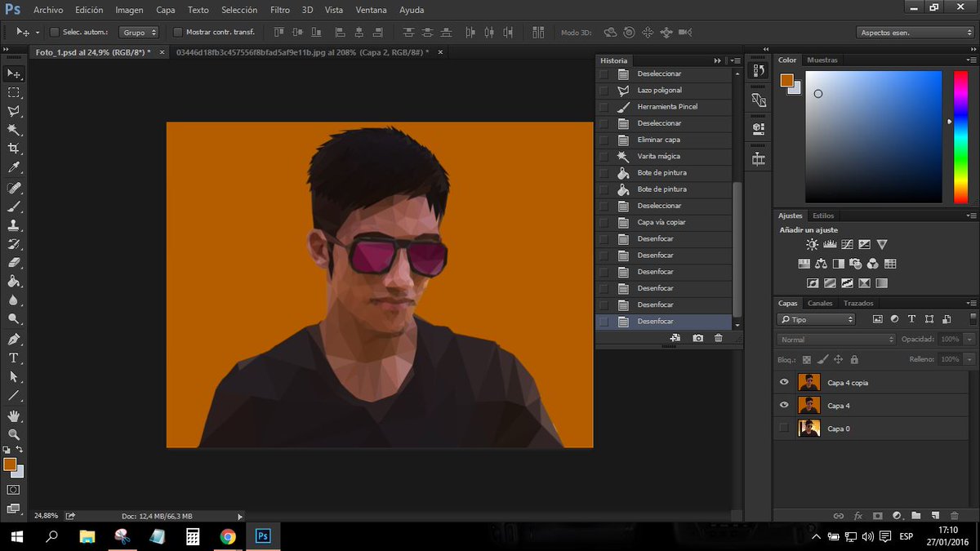Select the Horizontal Type tool
The width and height of the screenshot is (980, 551).
click(x=11, y=358)
